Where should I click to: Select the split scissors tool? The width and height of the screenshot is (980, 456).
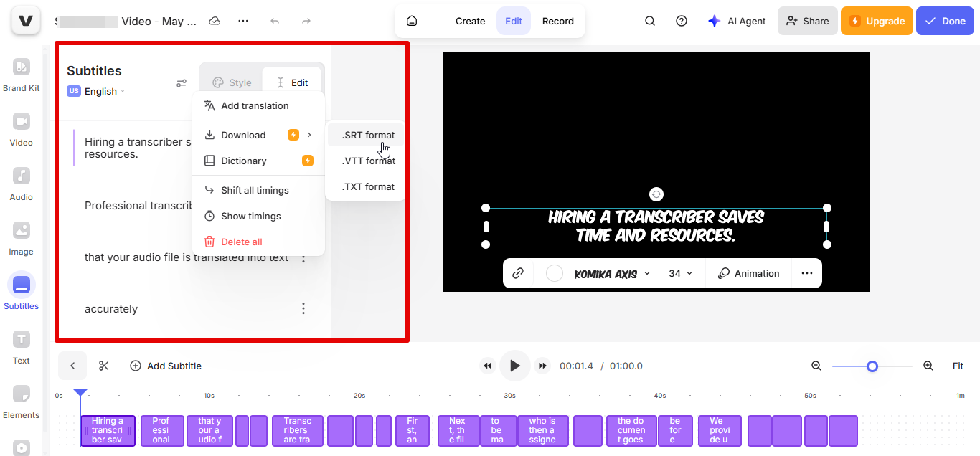point(103,366)
